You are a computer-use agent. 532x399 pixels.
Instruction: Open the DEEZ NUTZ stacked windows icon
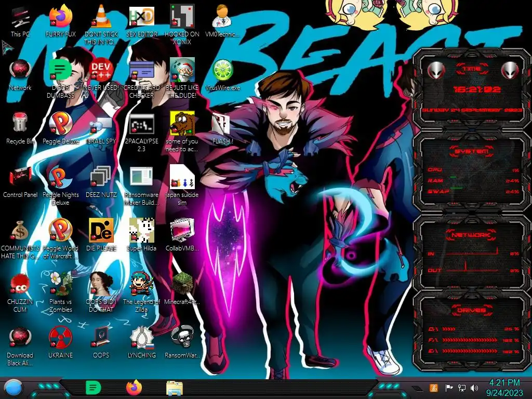point(101,182)
